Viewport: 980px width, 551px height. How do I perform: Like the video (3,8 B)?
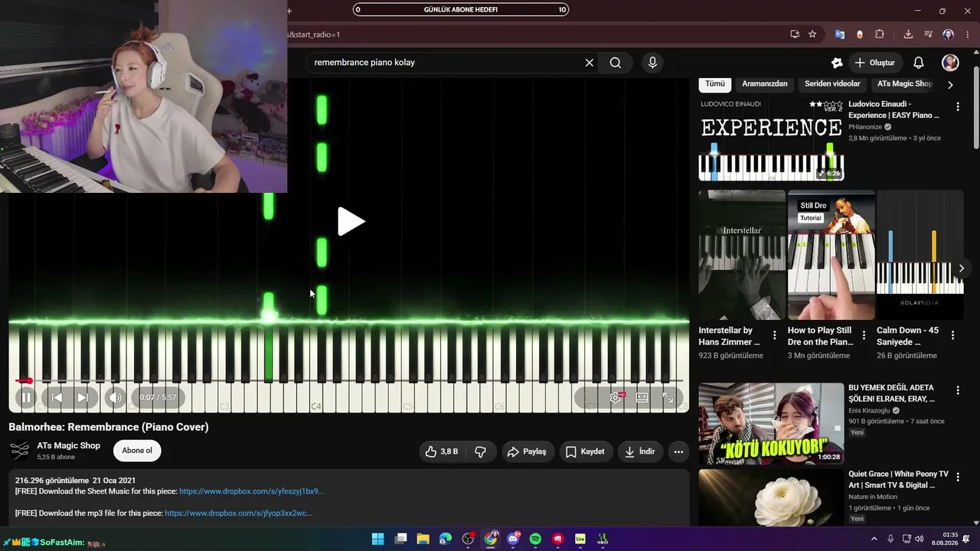[441, 452]
